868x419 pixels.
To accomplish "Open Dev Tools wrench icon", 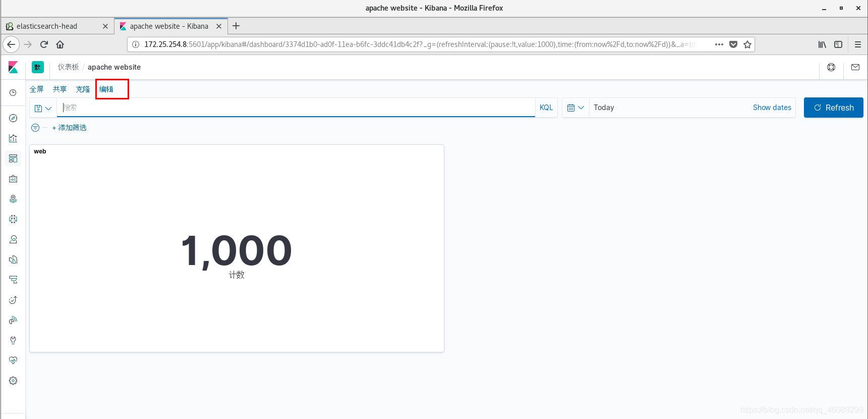I will 13,340.
